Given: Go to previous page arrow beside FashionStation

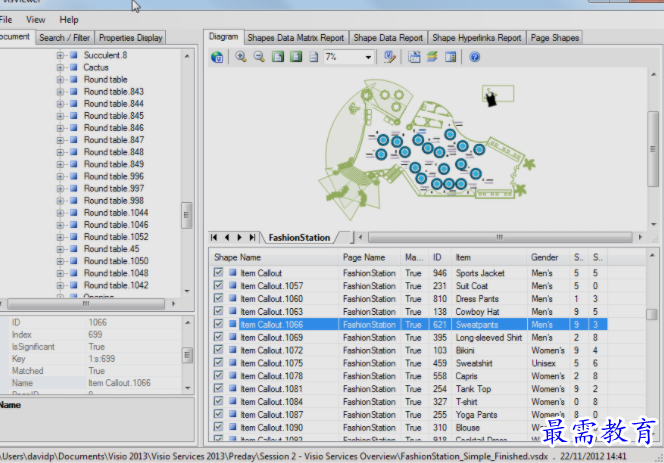Looking at the screenshot, I should [227, 237].
